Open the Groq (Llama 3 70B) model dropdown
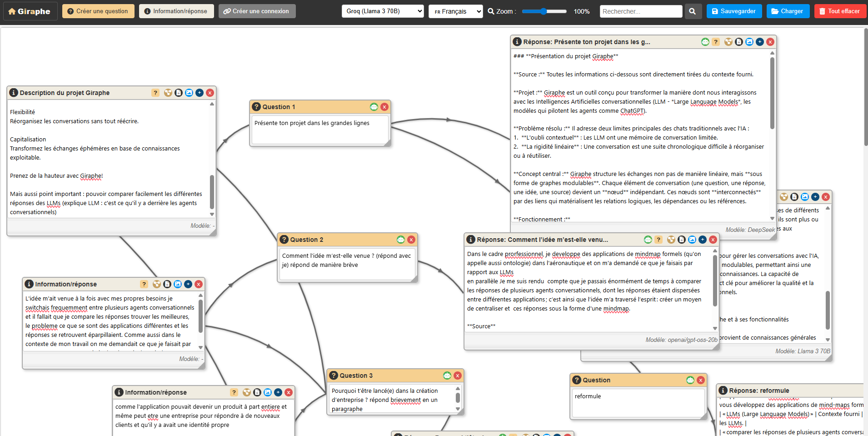 coord(383,11)
